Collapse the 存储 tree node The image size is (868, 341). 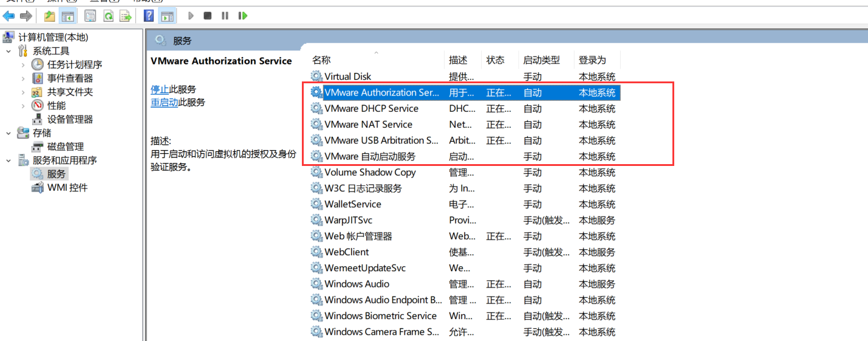click(9, 133)
